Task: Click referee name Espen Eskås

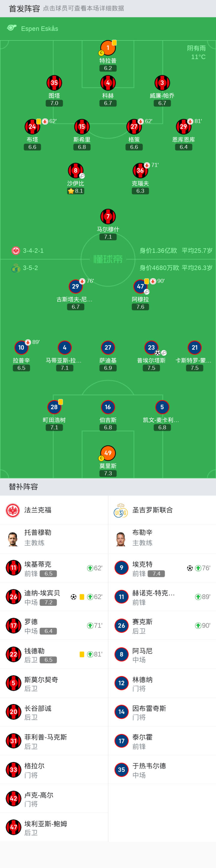Action: click(40, 29)
